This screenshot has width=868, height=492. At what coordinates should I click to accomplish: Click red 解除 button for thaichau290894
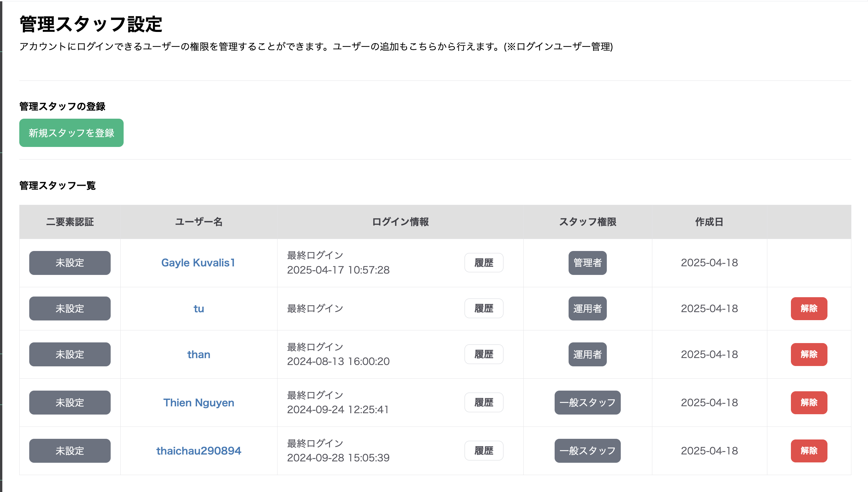tap(809, 451)
